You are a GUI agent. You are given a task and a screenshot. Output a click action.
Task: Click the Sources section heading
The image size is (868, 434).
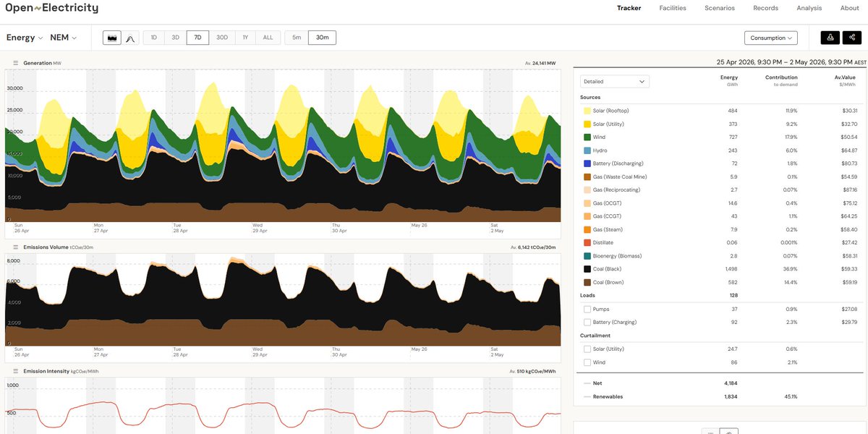[x=590, y=97]
